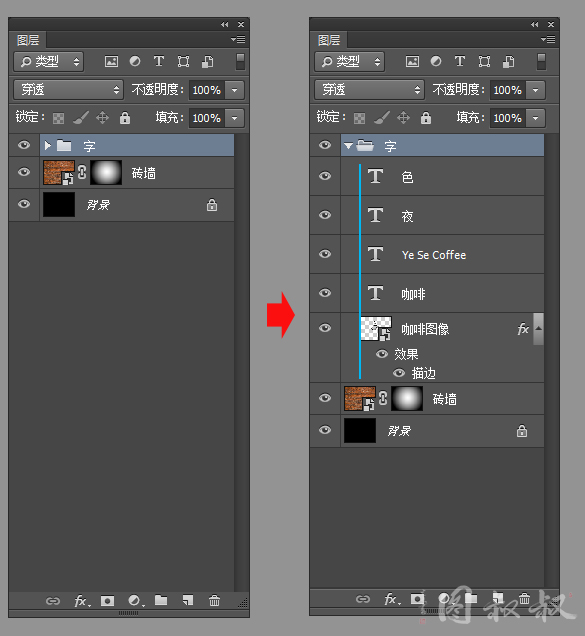
Task: Toggle visibility of 描边 stroke effect
Action: 399,373
